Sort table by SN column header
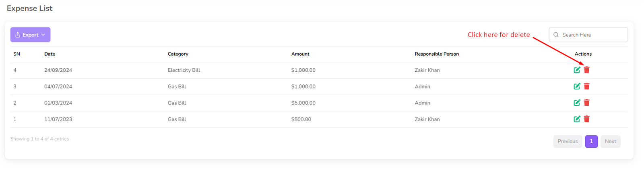644x184 pixels. 17,54
